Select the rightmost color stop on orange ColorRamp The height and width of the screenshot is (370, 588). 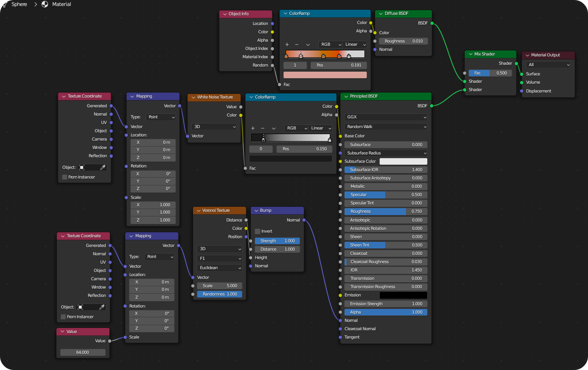[349, 56]
